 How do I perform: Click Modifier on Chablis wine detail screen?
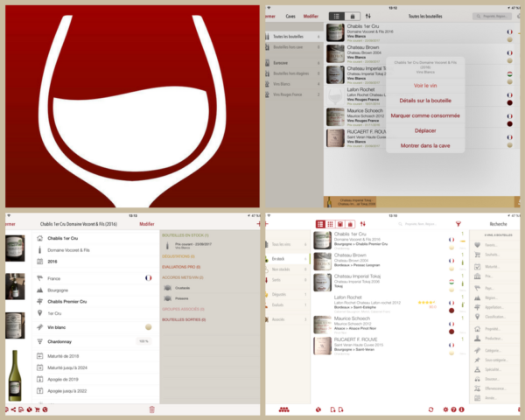(147, 224)
